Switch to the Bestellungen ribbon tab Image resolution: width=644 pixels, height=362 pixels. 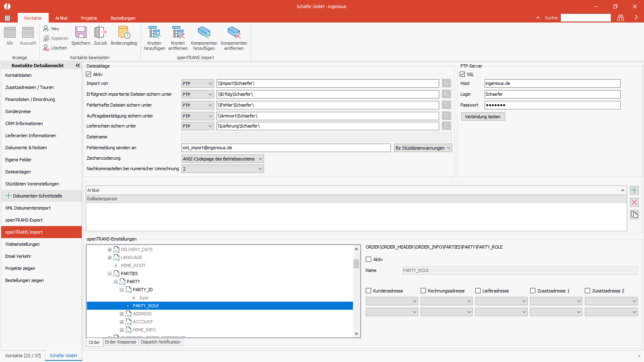point(123,18)
